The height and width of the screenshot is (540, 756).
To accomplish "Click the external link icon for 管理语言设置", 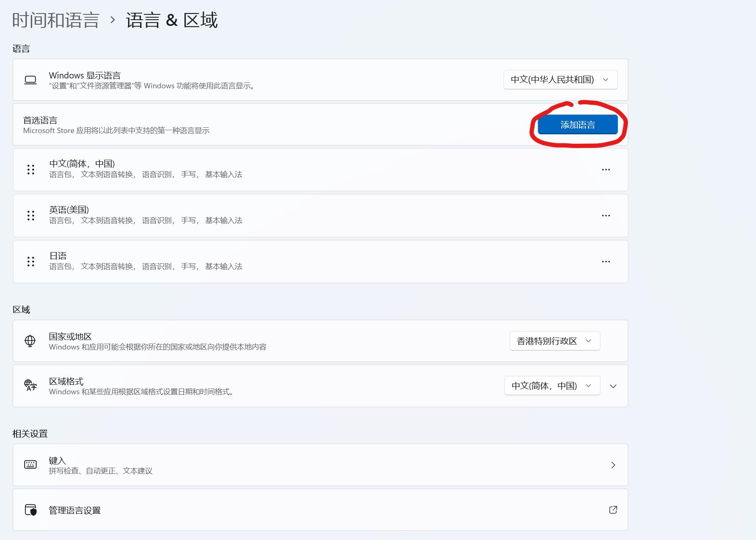I will tap(613, 510).
